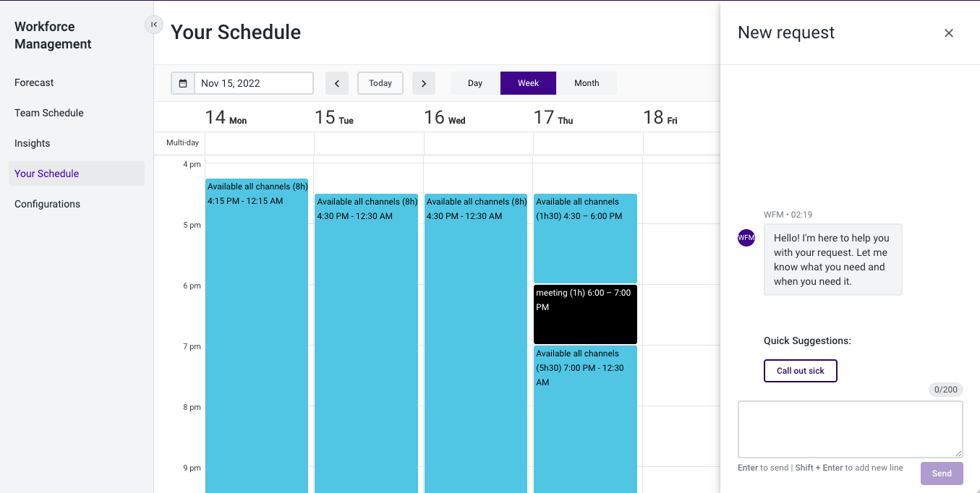Open the Thursday meeting event block
The height and width of the screenshot is (493, 980).
[x=585, y=314]
